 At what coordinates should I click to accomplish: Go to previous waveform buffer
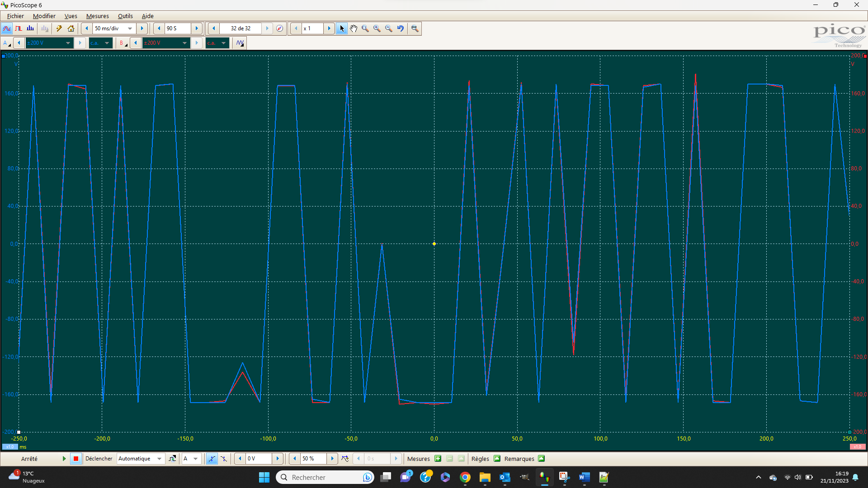(x=214, y=28)
